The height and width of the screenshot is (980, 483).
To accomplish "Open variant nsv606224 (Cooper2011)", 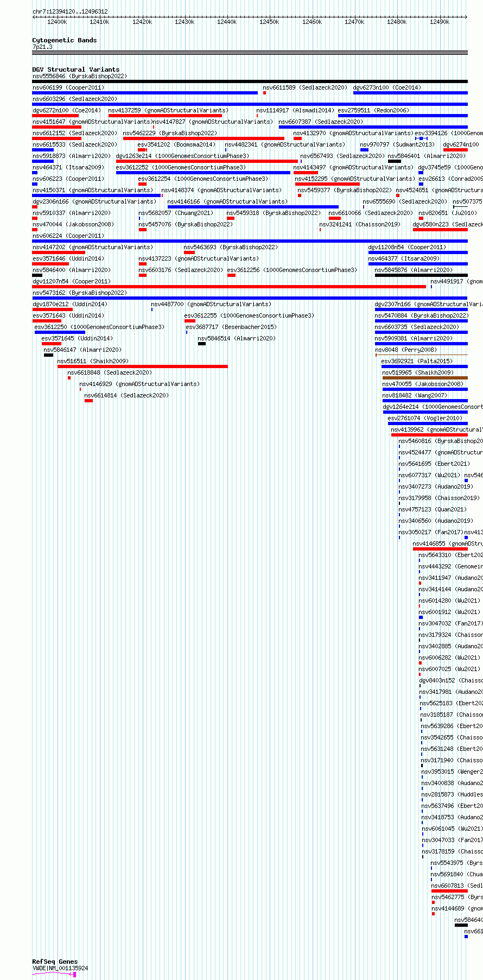I will (x=68, y=236).
